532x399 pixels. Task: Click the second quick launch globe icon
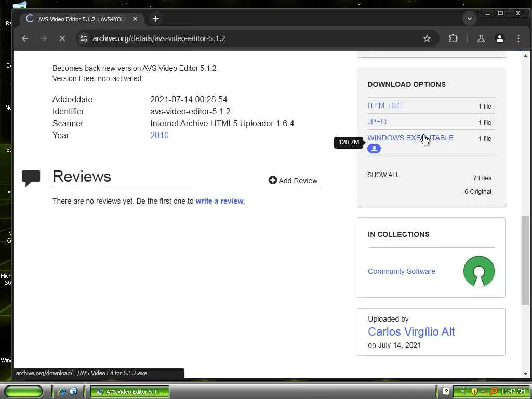point(74,392)
